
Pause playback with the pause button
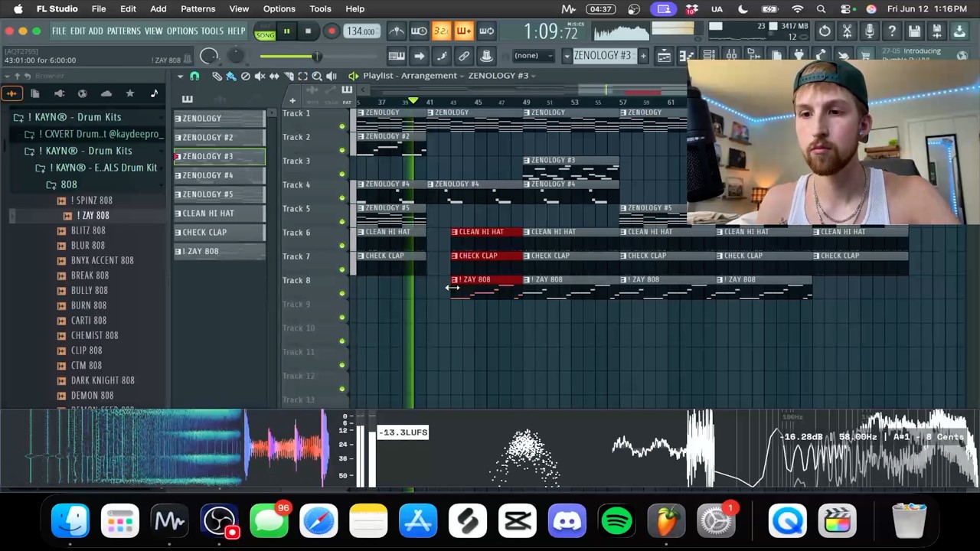(x=286, y=31)
